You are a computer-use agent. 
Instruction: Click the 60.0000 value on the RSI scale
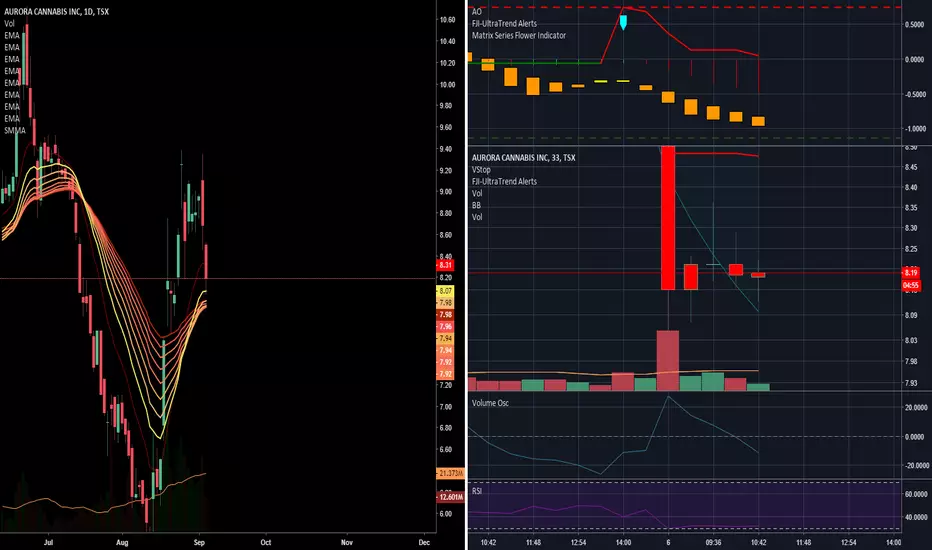click(x=916, y=494)
